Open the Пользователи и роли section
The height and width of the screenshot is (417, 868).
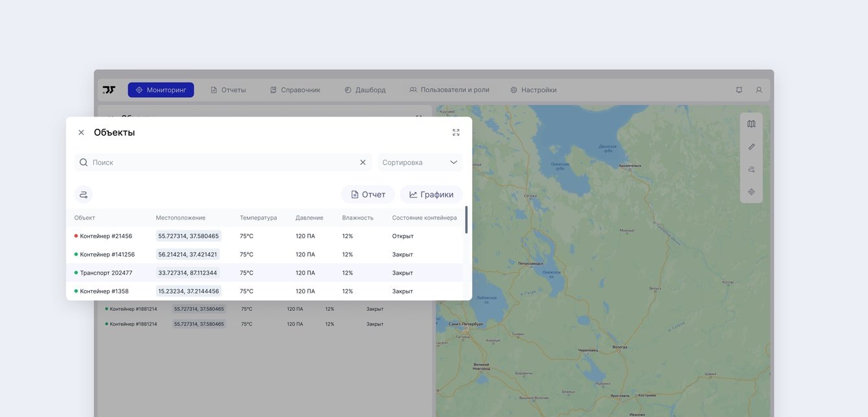[449, 90]
